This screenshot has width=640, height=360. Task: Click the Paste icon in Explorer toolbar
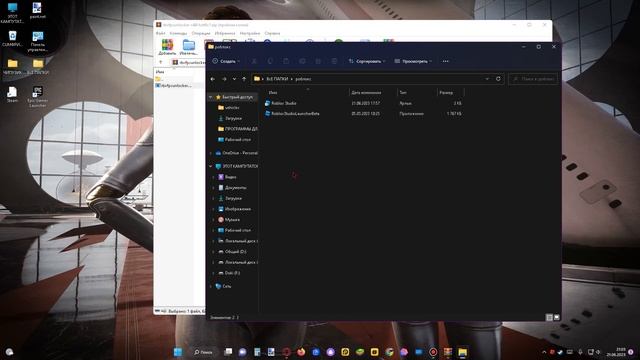(x=286, y=61)
